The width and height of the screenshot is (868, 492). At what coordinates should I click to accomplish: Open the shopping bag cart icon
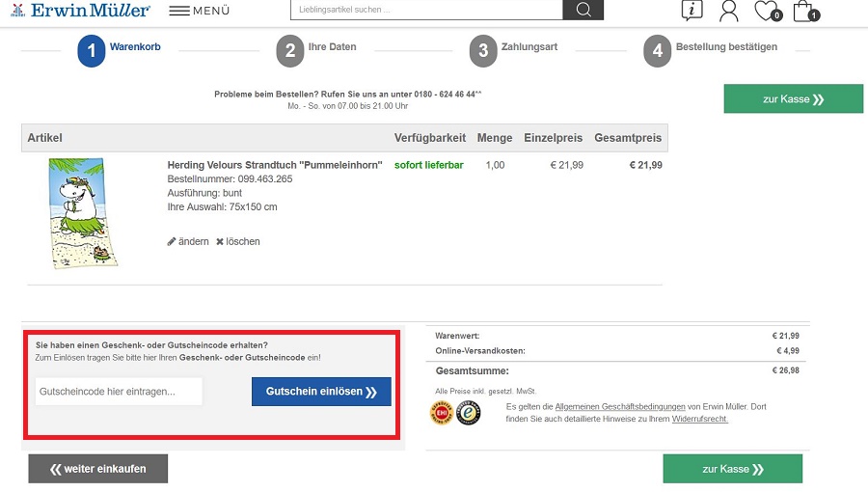[x=805, y=11]
